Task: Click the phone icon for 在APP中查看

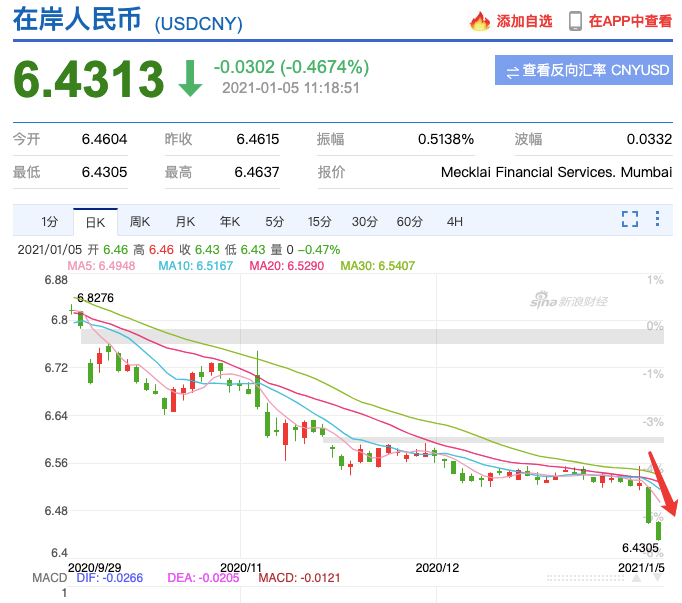Action: pos(575,21)
